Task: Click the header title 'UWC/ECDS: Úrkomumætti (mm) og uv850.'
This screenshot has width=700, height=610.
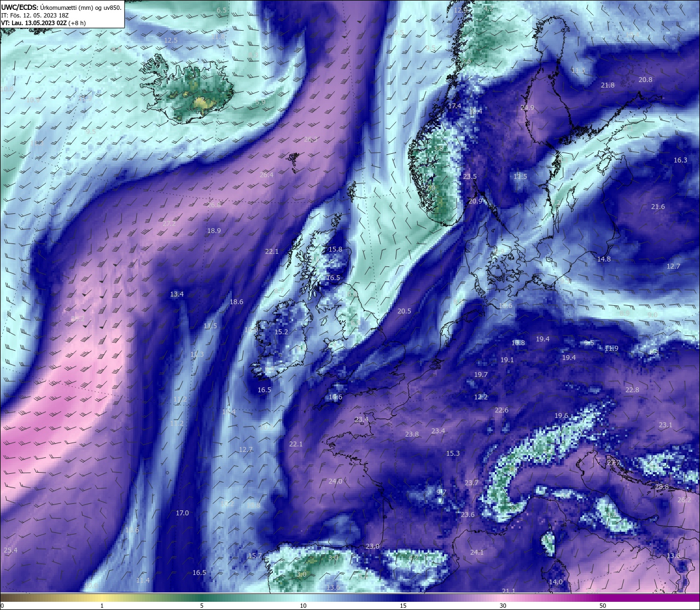Action: click(61, 8)
